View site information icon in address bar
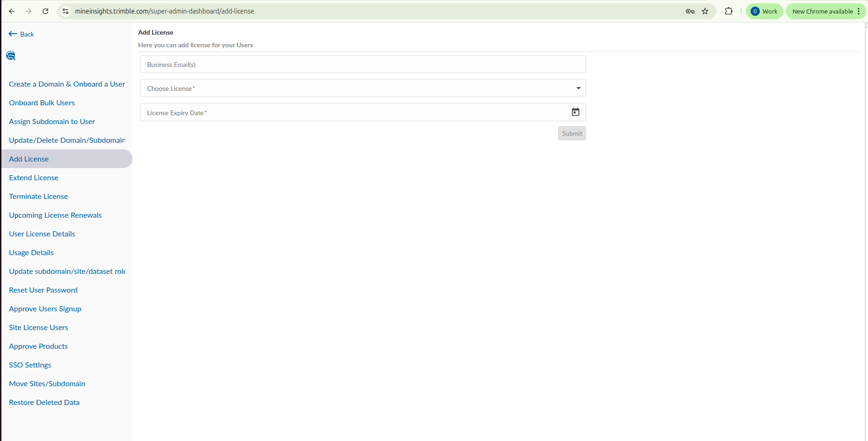Screen dimensions: 868x441 [66, 11]
